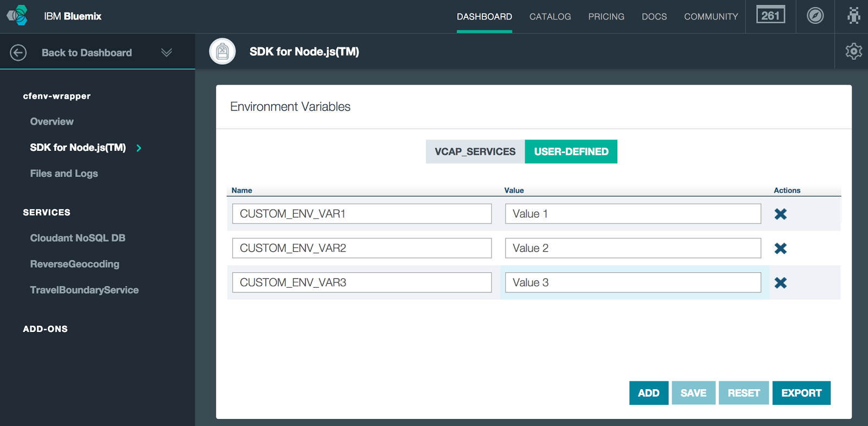The height and width of the screenshot is (426, 868).
Task: Click the SAVE button
Action: tap(694, 393)
